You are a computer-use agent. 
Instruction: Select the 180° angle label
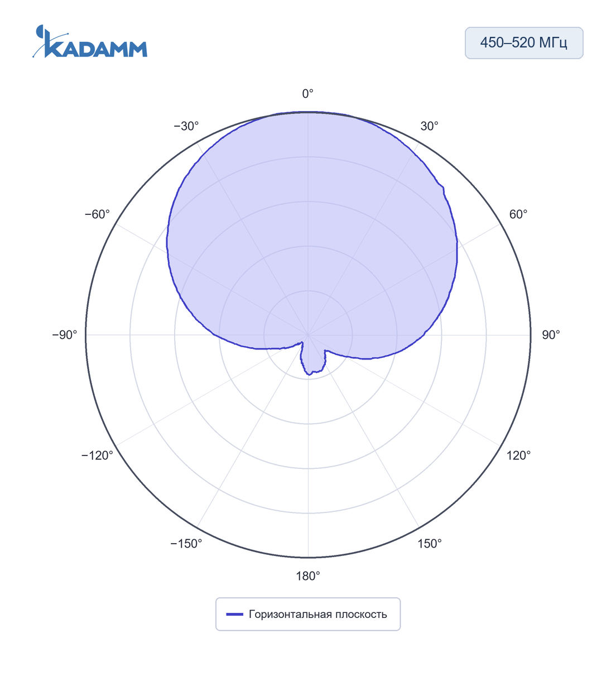pos(308,576)
